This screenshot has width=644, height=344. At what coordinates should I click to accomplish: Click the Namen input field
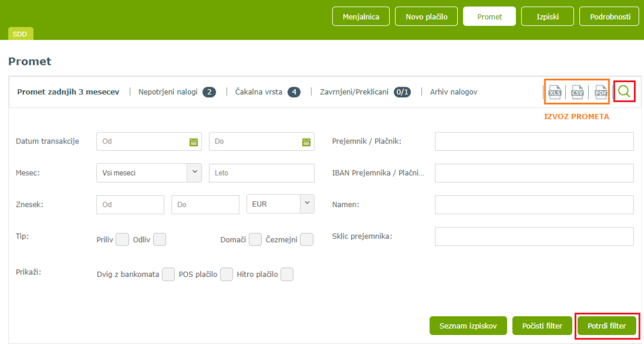tap(534, 204)
